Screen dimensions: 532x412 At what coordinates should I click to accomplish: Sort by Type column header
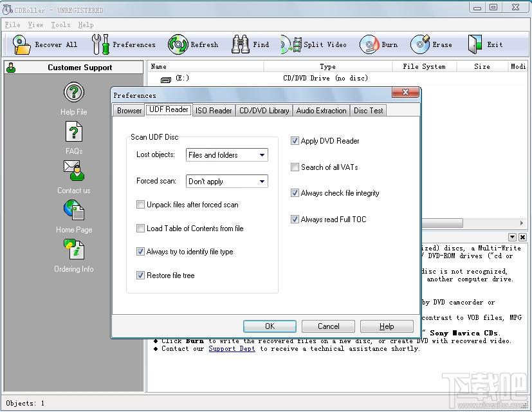(327, 66)
